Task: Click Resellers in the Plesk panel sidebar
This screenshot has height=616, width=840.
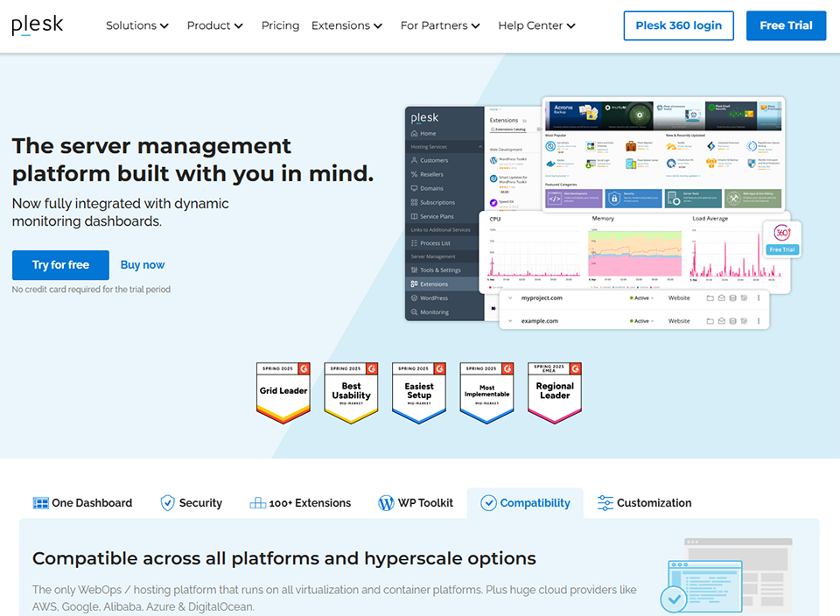Action: click(427, 174)
